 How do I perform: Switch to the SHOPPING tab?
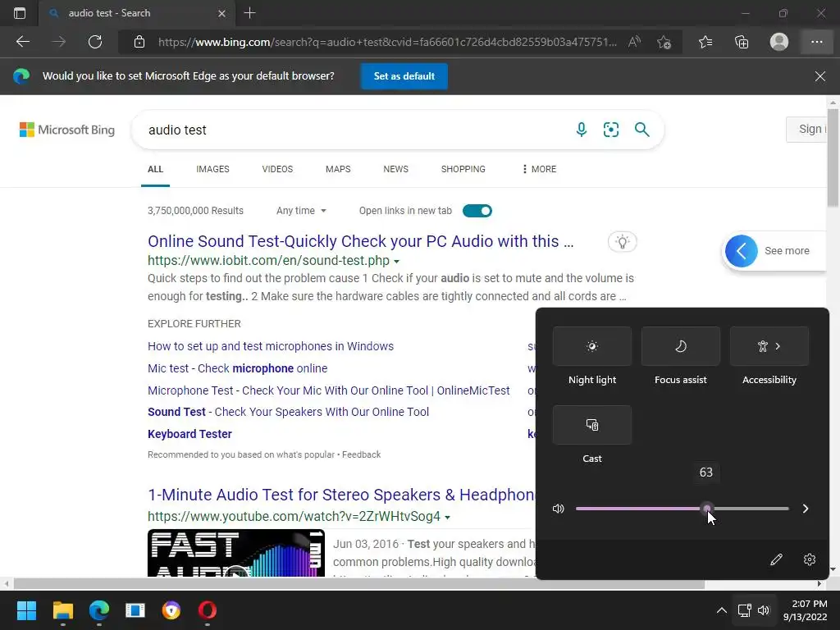click(463, 169)
